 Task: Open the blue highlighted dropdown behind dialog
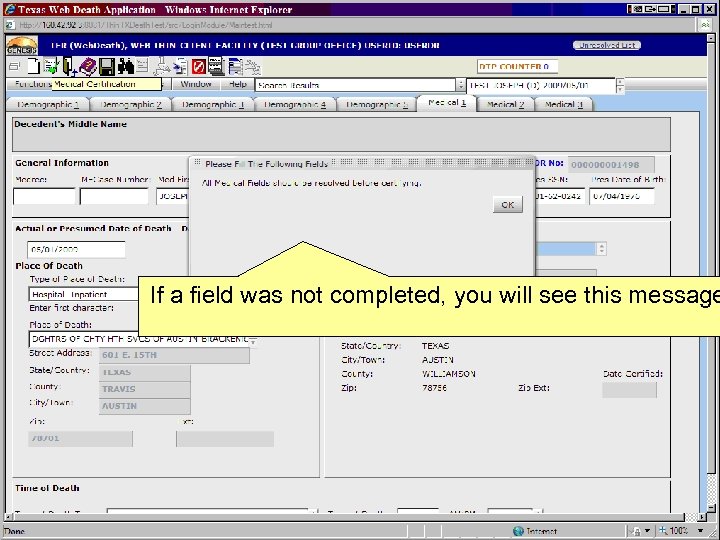point(602,249)
